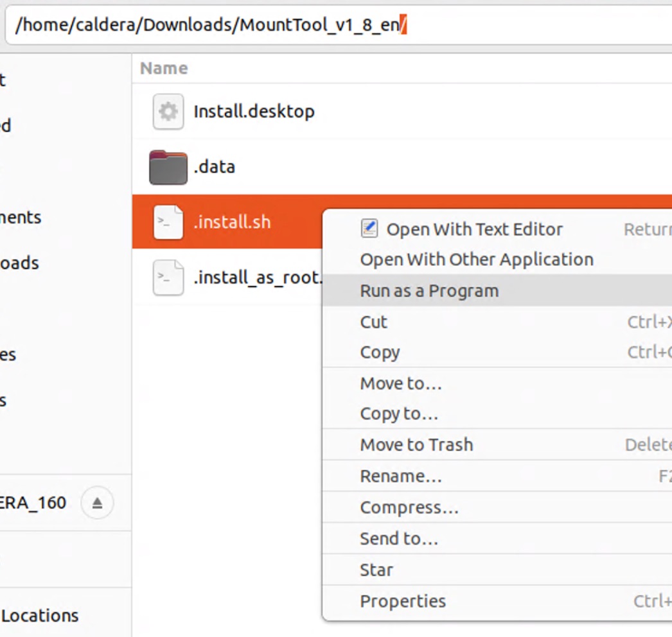The height and width of the screenshot is (637, 672).
Task: Select Copy in the context menu
Action: (380, 353)
